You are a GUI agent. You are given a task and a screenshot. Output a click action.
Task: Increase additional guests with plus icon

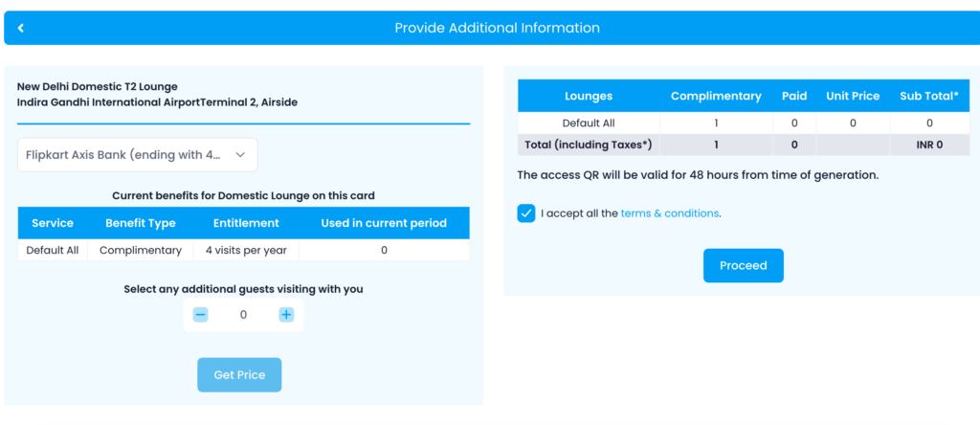[286, 315]
